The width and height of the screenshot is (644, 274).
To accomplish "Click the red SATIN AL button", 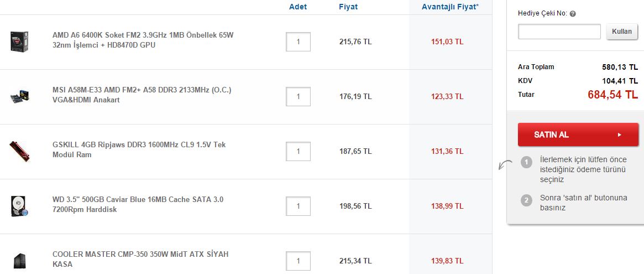I will [x=578, y=135].
